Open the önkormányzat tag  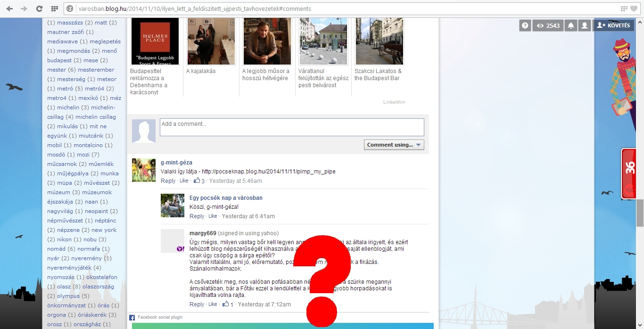[66, 305]
